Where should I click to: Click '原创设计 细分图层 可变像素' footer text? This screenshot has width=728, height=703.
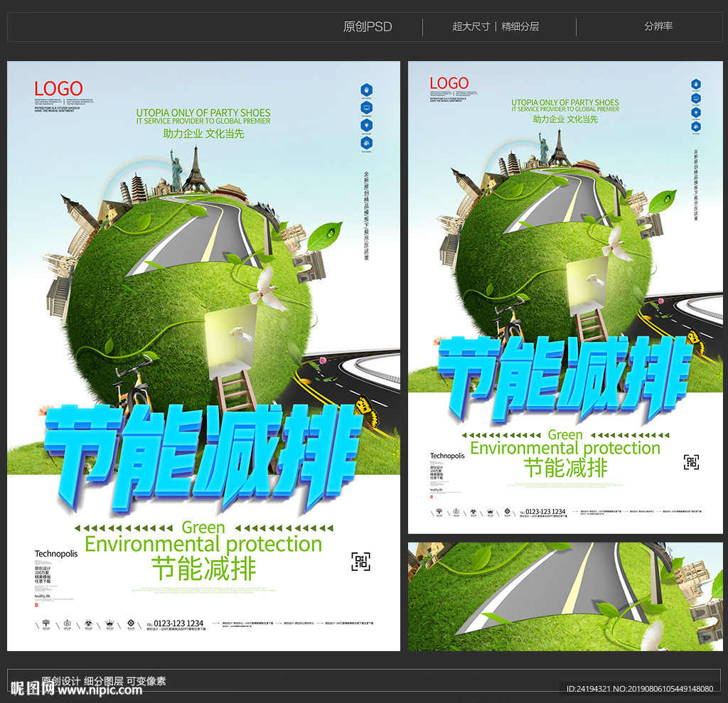point(104,681)
